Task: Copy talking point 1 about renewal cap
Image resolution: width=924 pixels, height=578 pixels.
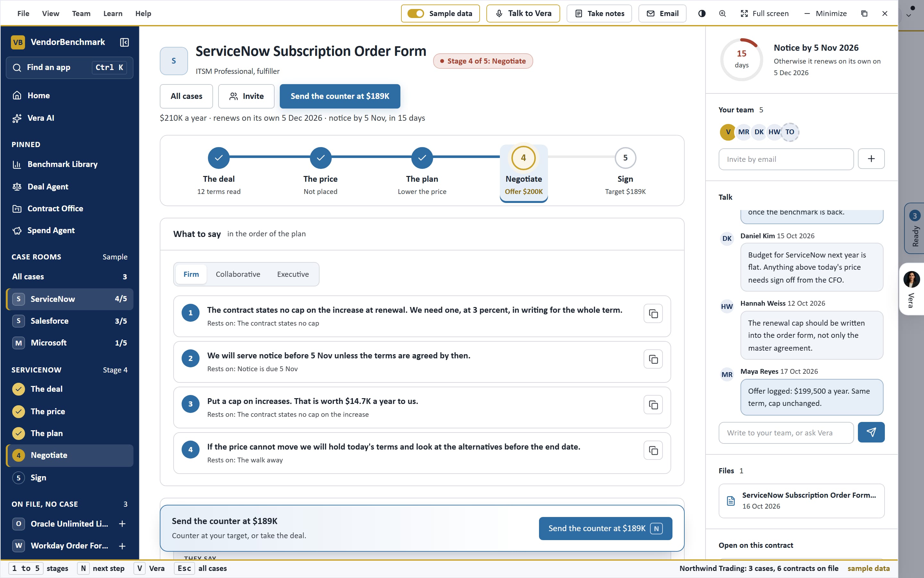Action: [x=653, y=314]
